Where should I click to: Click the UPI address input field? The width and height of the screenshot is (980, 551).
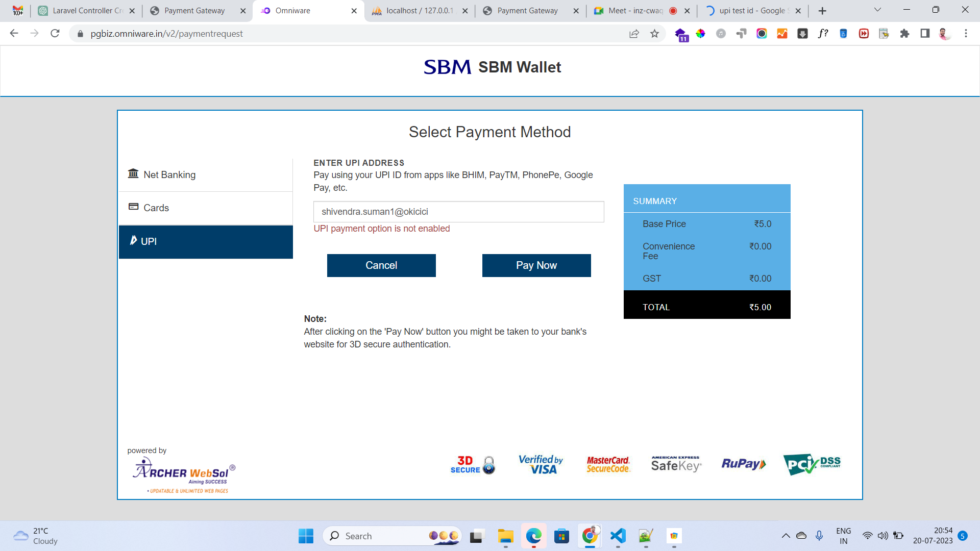[x=458, y=212]
